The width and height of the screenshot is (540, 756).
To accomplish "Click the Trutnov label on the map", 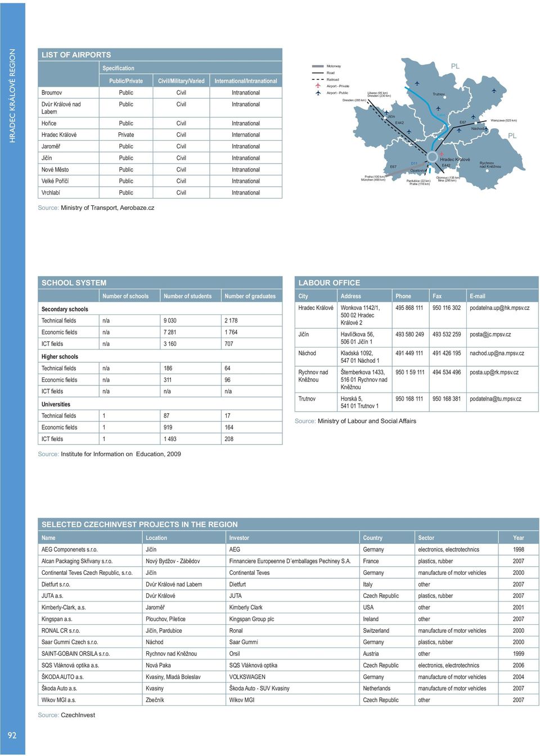I will (x=438, y=94).
